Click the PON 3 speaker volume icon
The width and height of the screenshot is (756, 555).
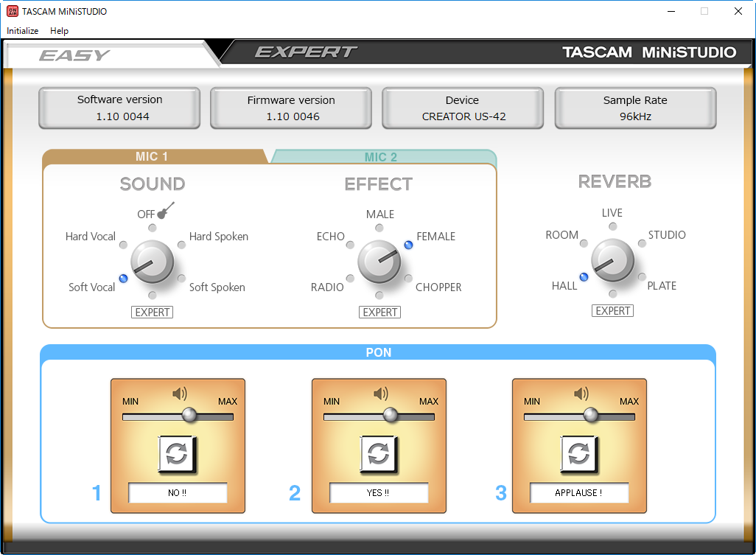[x=581, y=394]
